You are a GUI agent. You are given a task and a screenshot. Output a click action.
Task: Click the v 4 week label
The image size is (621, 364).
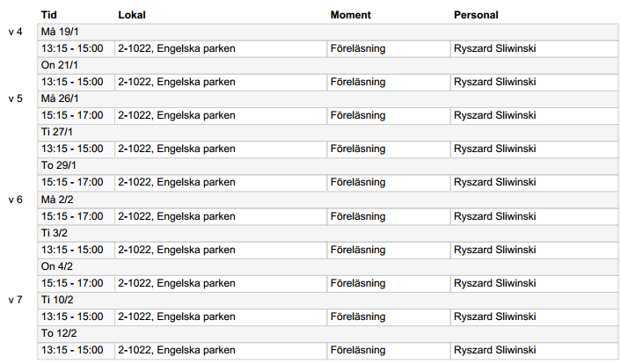[16, 32]
